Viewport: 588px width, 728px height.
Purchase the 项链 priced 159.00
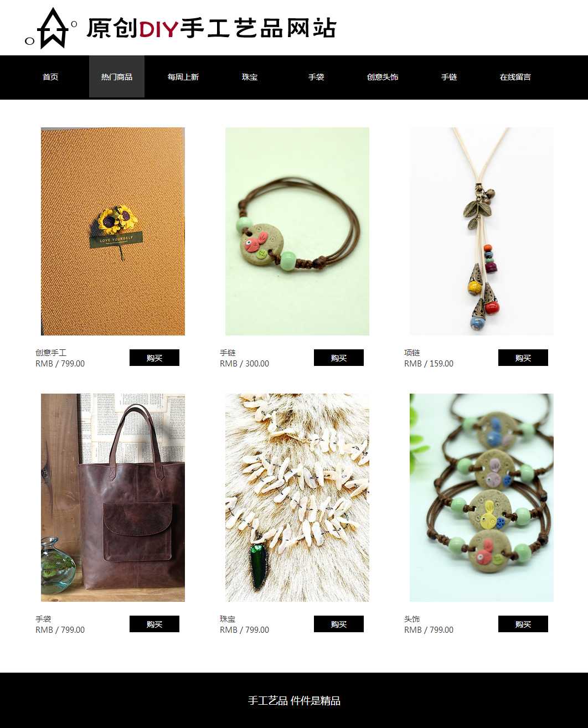523,358
